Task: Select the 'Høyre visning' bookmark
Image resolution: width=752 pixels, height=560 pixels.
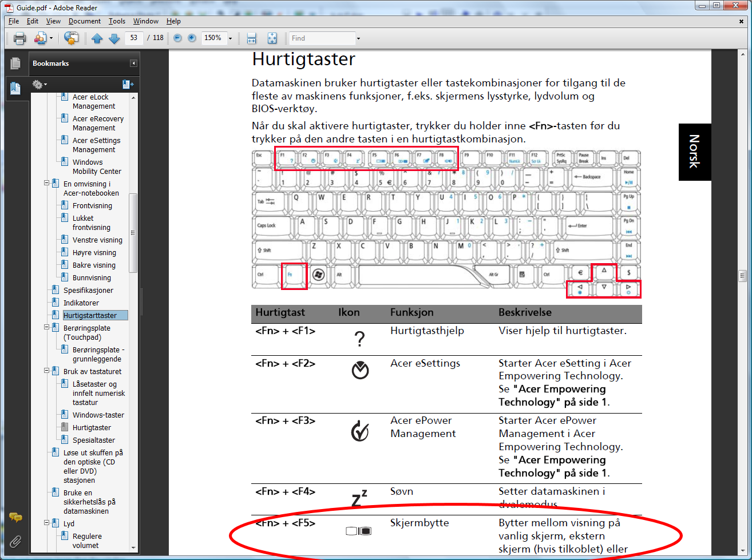Action: 94,253
